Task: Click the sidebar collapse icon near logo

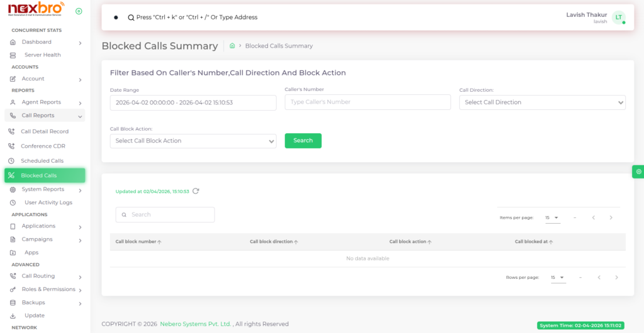Action: coord(79,11)
